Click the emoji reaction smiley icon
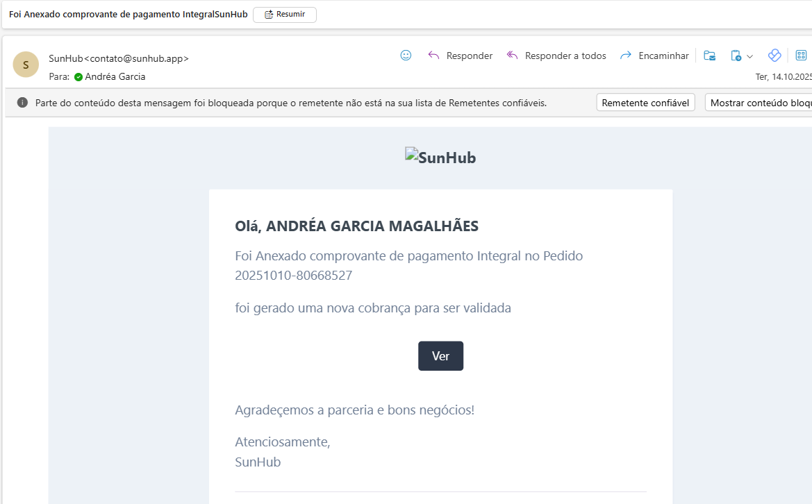Image resolution: width=812 pixels, height=504 pixels. 406,56
